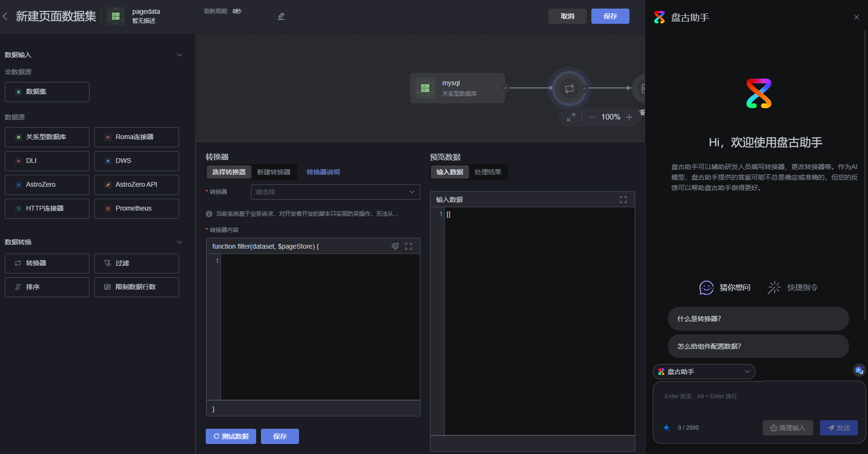The width and height of the screenshot is (868, 454).
Task: Click the assistant panel vertical scrollbar
Action: (x=865, y=175)
